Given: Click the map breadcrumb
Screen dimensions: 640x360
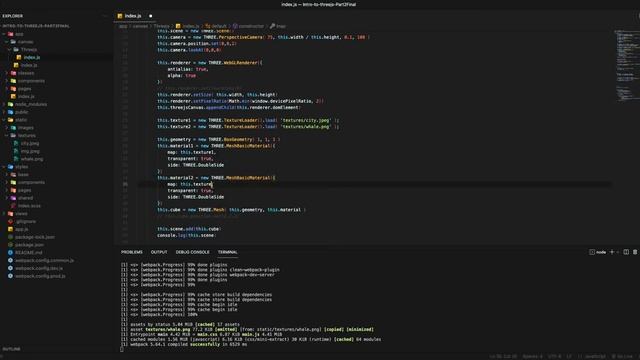Looking at the screenshot, I should click(x=278, y=26).
